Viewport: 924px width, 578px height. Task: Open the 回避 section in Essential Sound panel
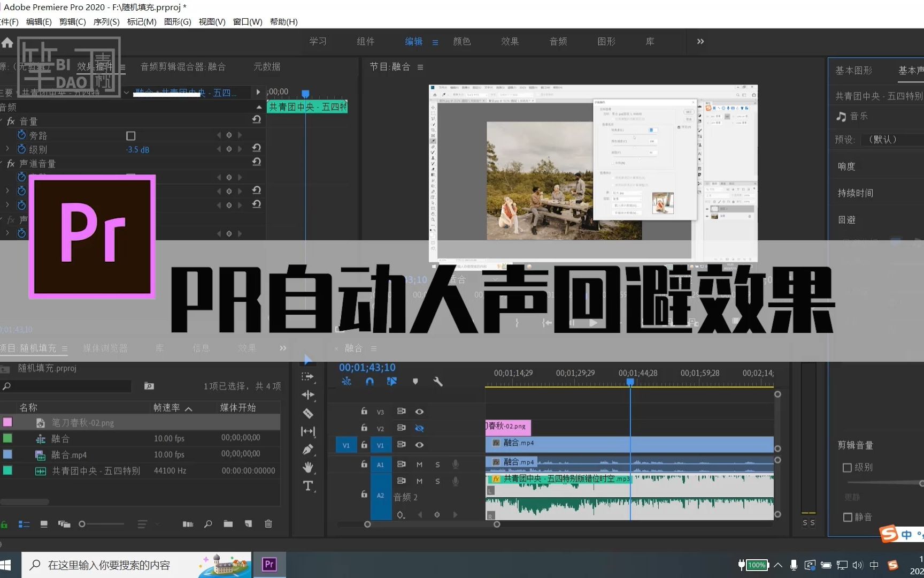tap(846, 219)
